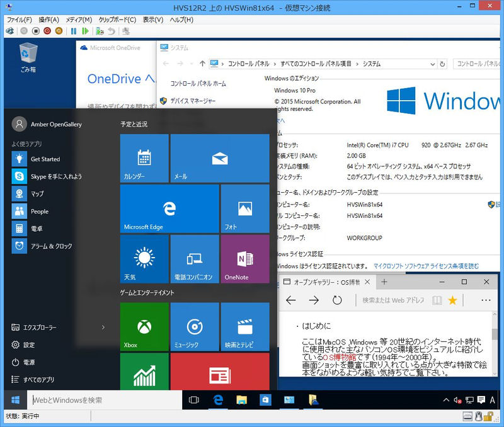Click the Edge icon on the taskbar
Screen dimensions: 504x427
tap(218, 400)
